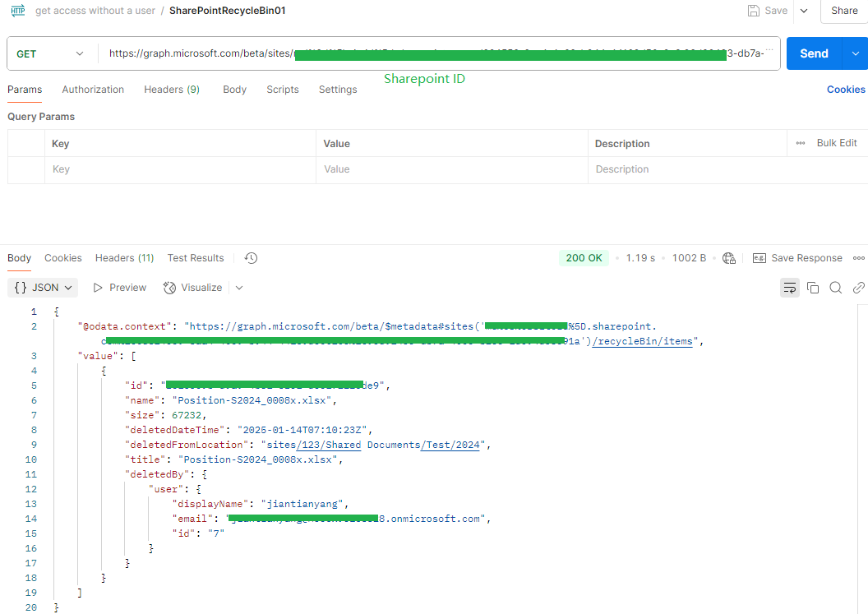Open the response more-actions ellipsis menu
Image resolution: width=868 pixels, height=614 pixels.
pyautogui.click(x=858, y=257)
